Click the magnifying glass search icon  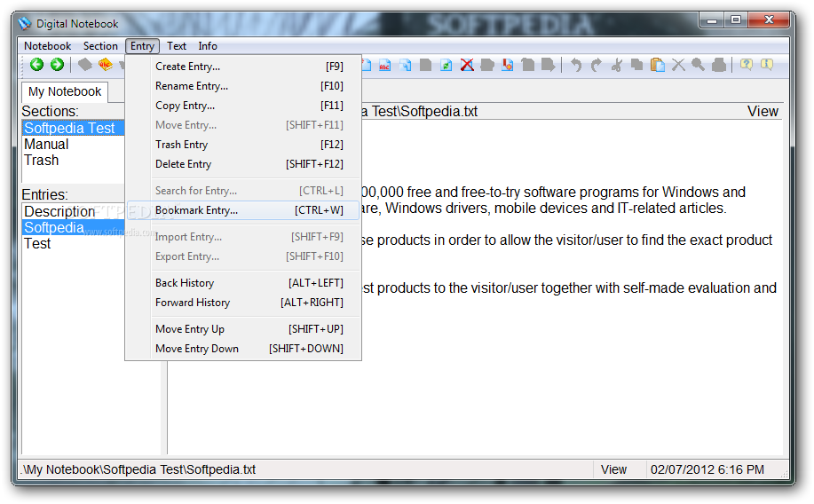click(699, 65)
